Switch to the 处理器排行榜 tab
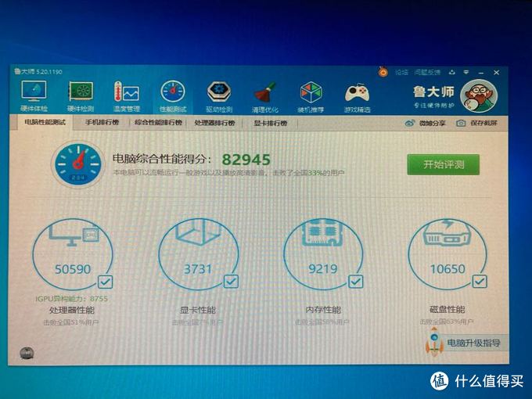This screenshot has height=399, width=532. pos(215,123)
